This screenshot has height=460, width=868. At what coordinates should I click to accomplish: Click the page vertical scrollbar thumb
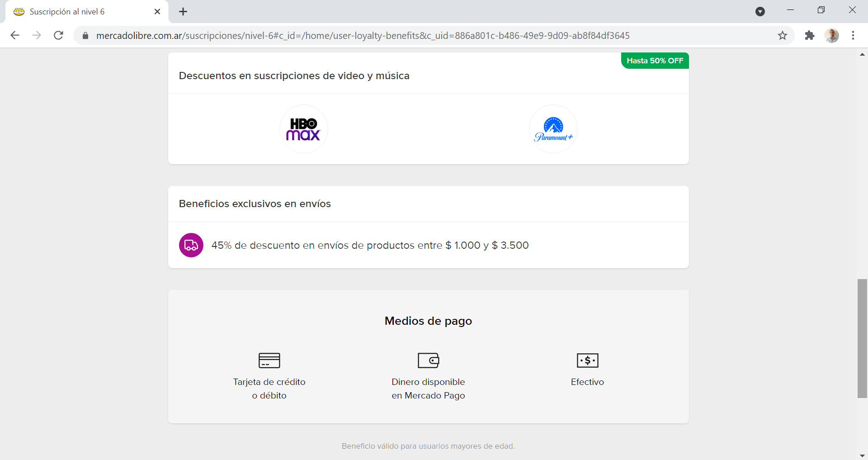pyautogui.click(x=862, y=338)
